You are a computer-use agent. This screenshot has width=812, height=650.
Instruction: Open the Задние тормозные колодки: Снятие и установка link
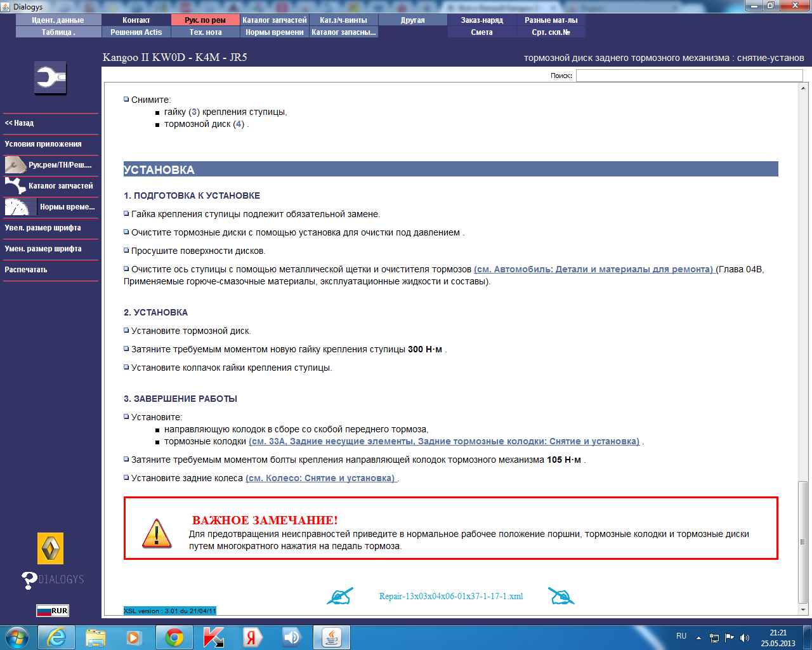coord(444,441)
